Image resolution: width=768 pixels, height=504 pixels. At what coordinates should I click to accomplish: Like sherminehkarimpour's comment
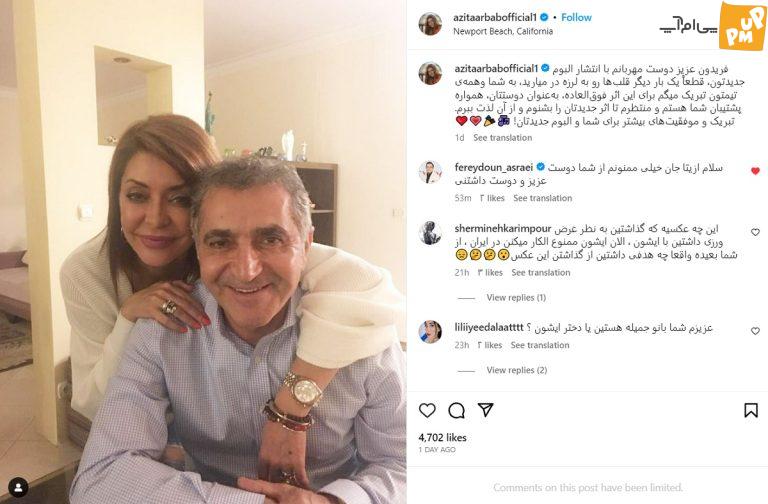755,232
